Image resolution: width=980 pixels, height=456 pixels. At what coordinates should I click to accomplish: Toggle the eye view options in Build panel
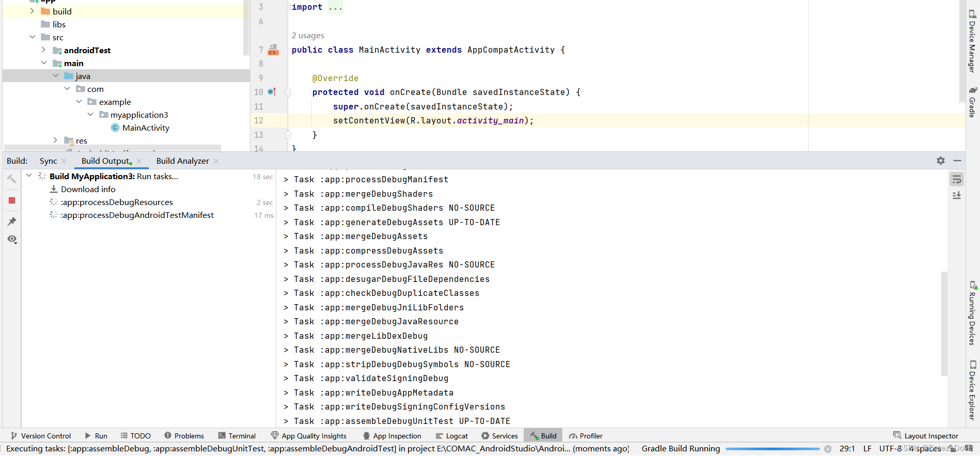tap(12, 239)
